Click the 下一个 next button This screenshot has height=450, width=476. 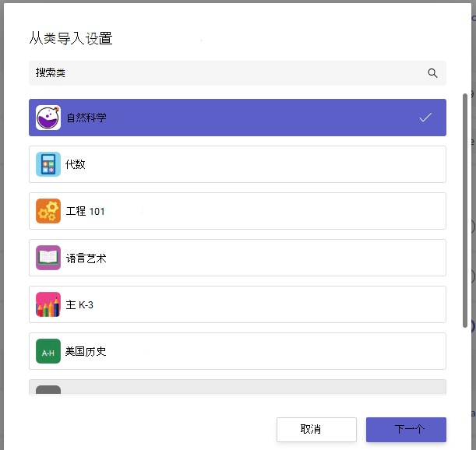(x=406, y=429)
